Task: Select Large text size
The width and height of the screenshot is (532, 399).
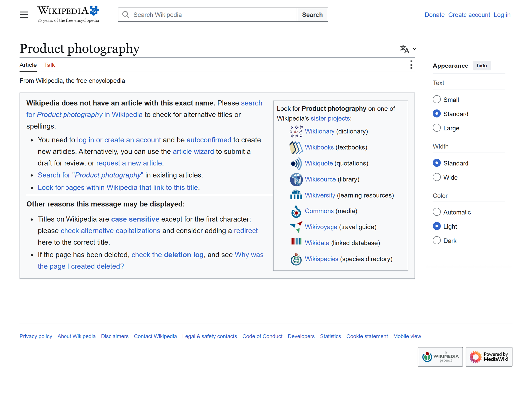Action: (437, 128)
